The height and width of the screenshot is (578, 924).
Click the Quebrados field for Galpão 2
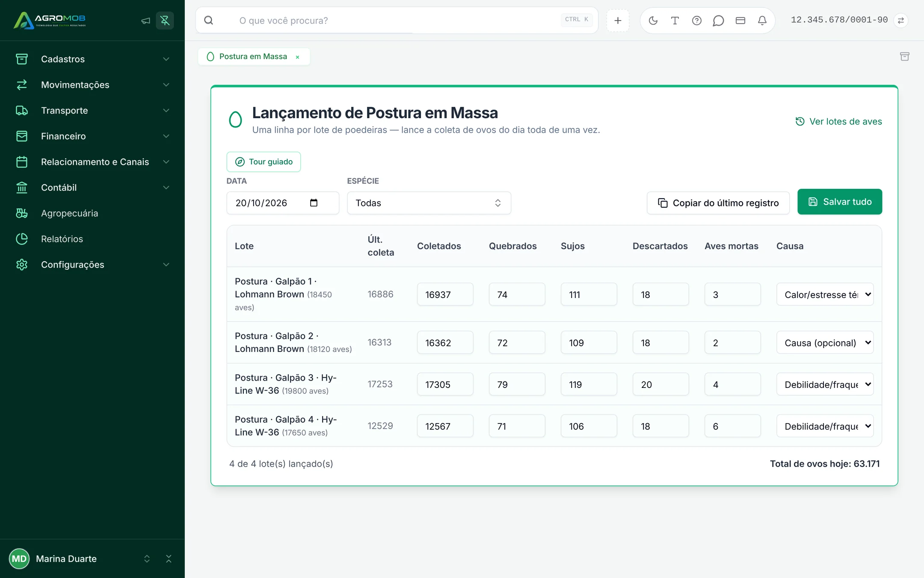click(x=517, y=343)
